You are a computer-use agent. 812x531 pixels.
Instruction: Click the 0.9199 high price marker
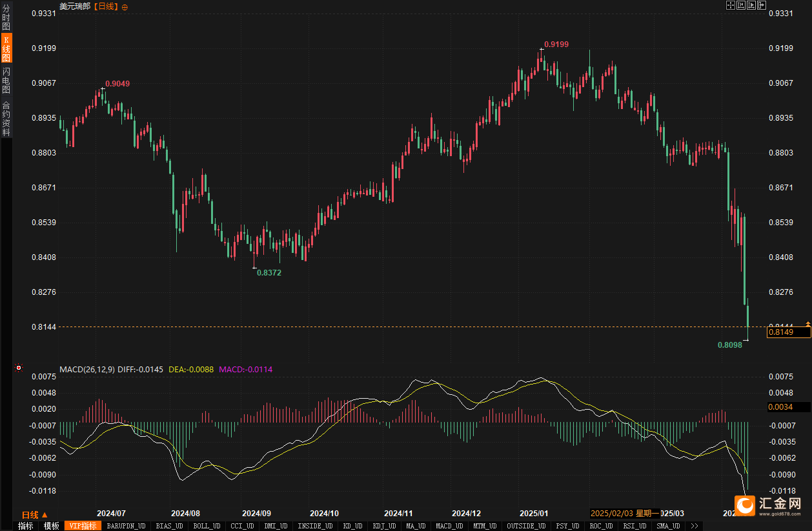(x=556, y=45)
